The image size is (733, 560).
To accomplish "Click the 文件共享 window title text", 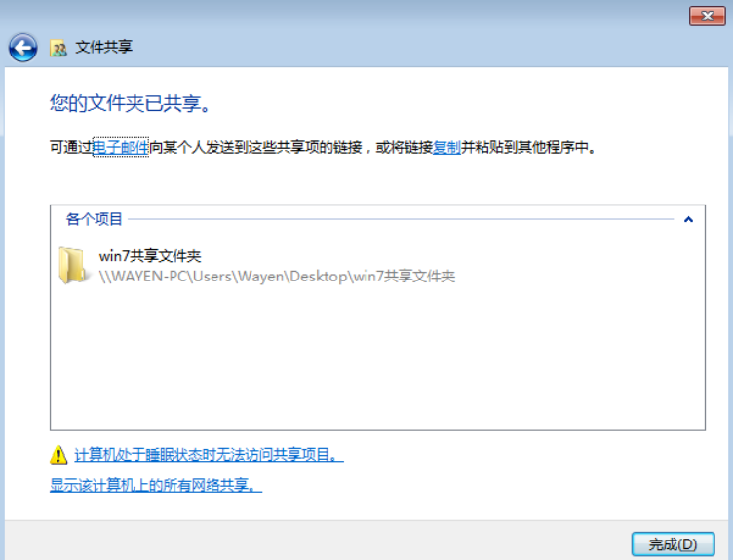I will [x=103, y=47].
